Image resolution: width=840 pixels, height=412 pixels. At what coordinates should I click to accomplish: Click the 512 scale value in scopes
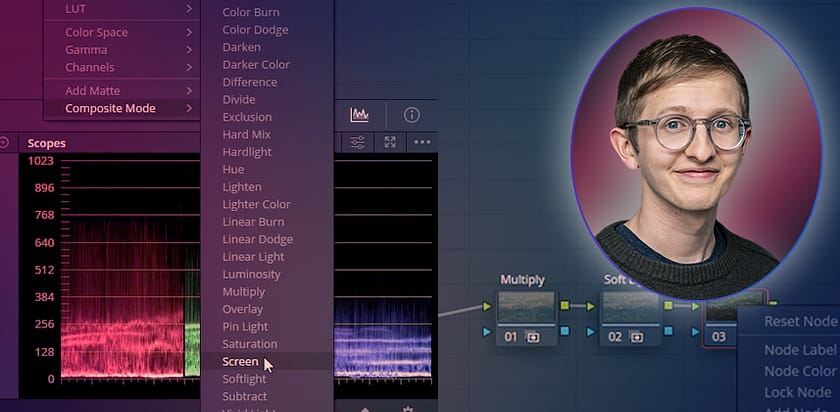tap(44, 269)
